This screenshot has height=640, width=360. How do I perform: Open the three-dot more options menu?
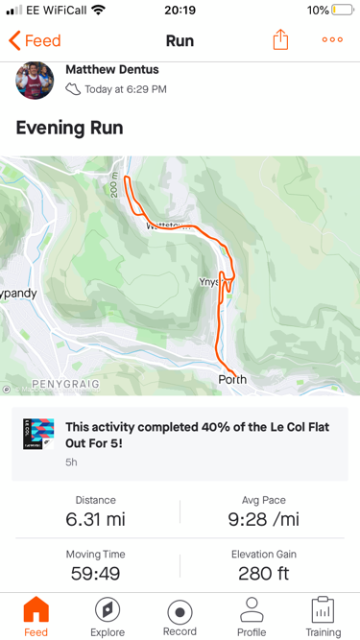[x=332, y=40]
